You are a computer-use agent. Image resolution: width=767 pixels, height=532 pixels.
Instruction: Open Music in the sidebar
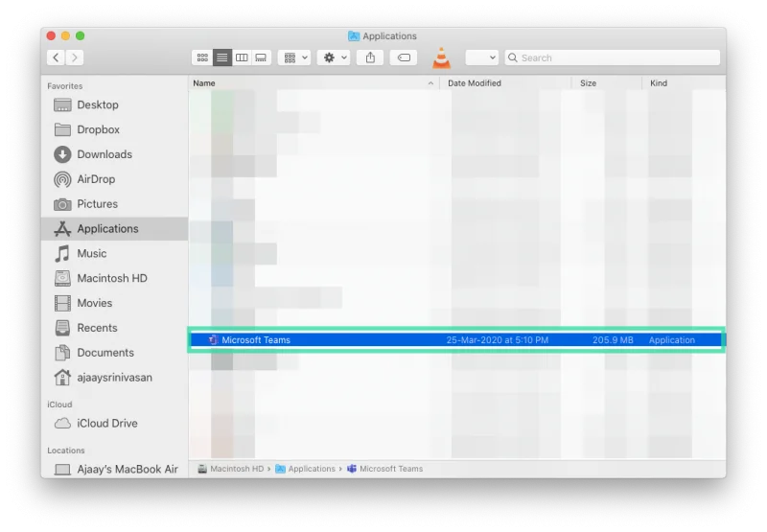(114, 254)
